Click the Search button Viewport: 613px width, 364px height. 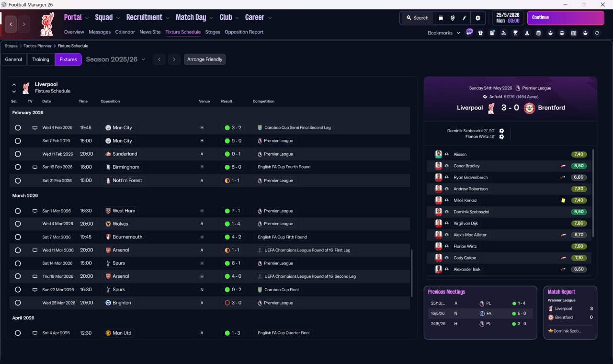418,18
